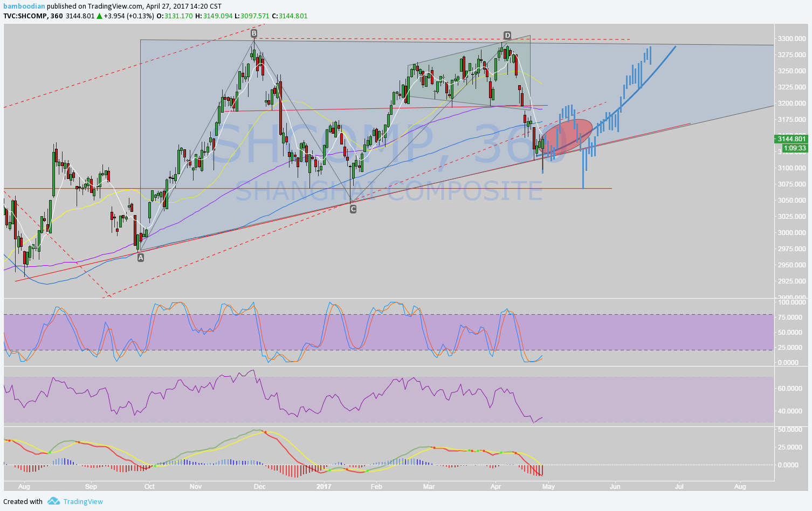
Task: Select pattern point label B
Action: pyautogui.click(x=254, y=33)
